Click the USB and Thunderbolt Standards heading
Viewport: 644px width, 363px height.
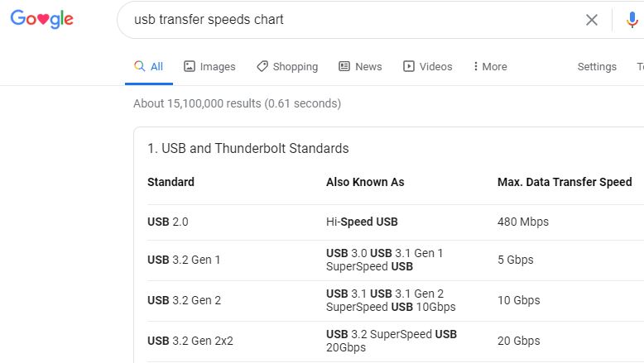coord(248,149)
